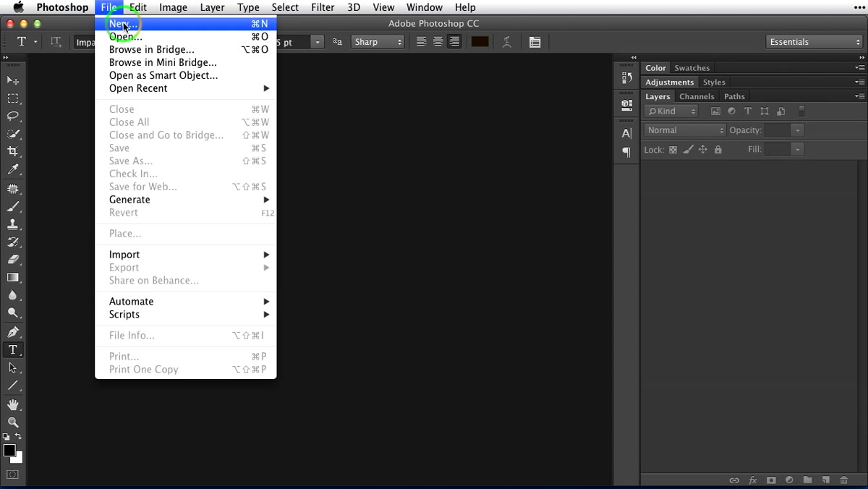868x489 pixels.
Task: Turn layer filtering switch on or off
Action: click(801, 111)
